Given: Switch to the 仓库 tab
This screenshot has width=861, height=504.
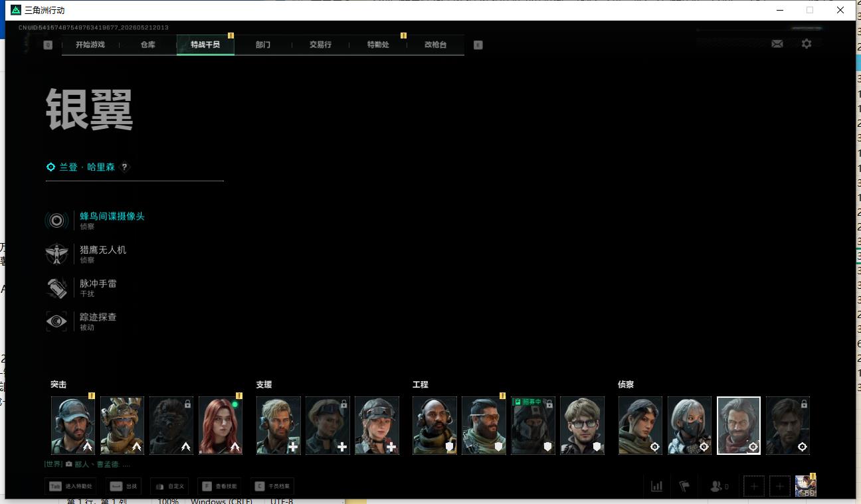Looking at the screenshot, I should click(x=147, y=44).
